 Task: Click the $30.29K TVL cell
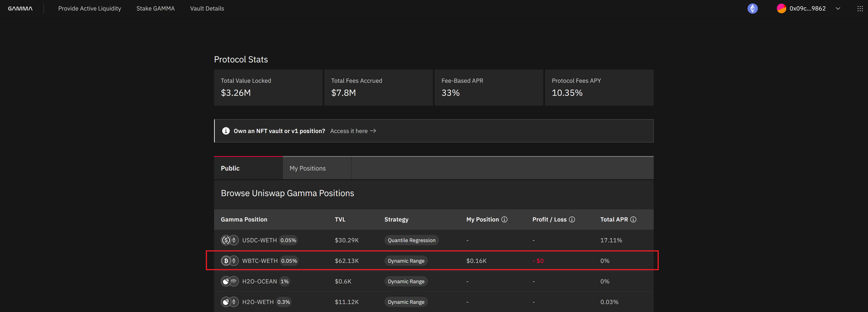pyautogui.click(x=347, y=240)
